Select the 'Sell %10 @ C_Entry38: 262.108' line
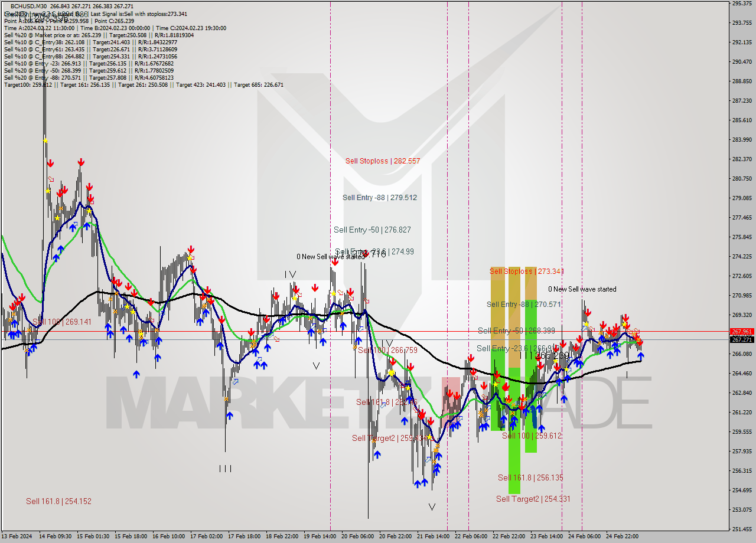 (90, 42)
